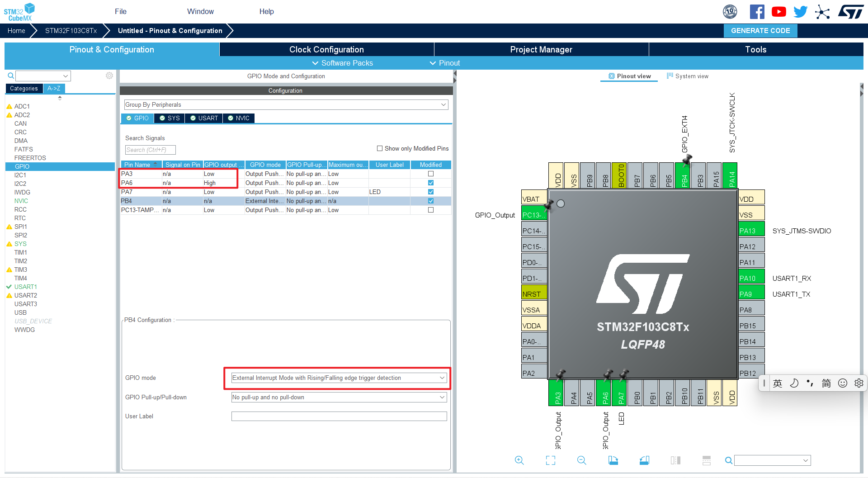Click the Search Signals input field

(x=150, y=150)
